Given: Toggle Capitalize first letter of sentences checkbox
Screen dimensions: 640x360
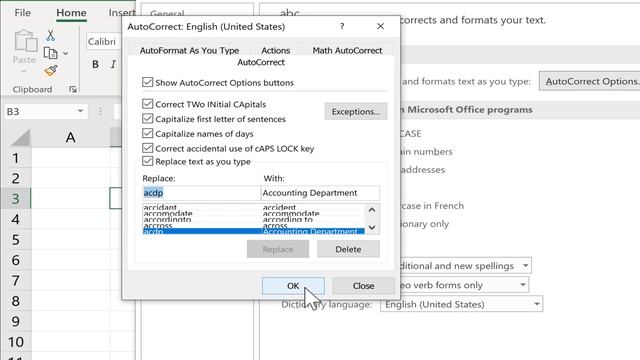Looking at the screenshot, I should point(147,118).
